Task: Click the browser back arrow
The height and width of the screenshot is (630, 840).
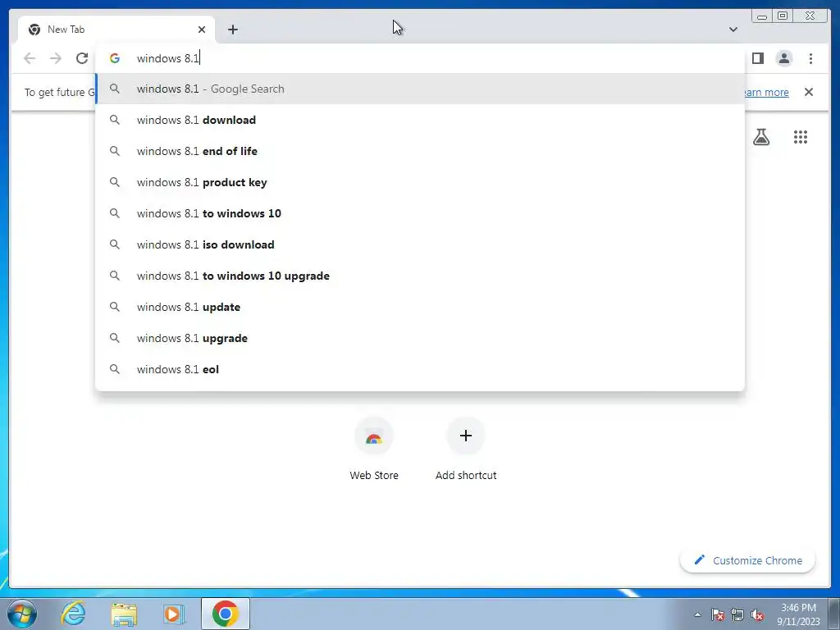Action: (30, 58)
